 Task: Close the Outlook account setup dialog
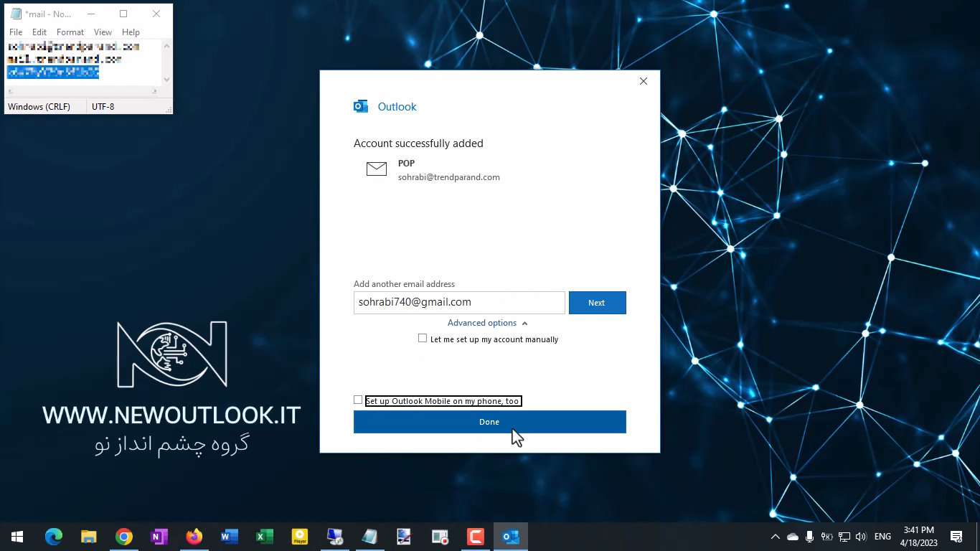click(x=644, y=81)
